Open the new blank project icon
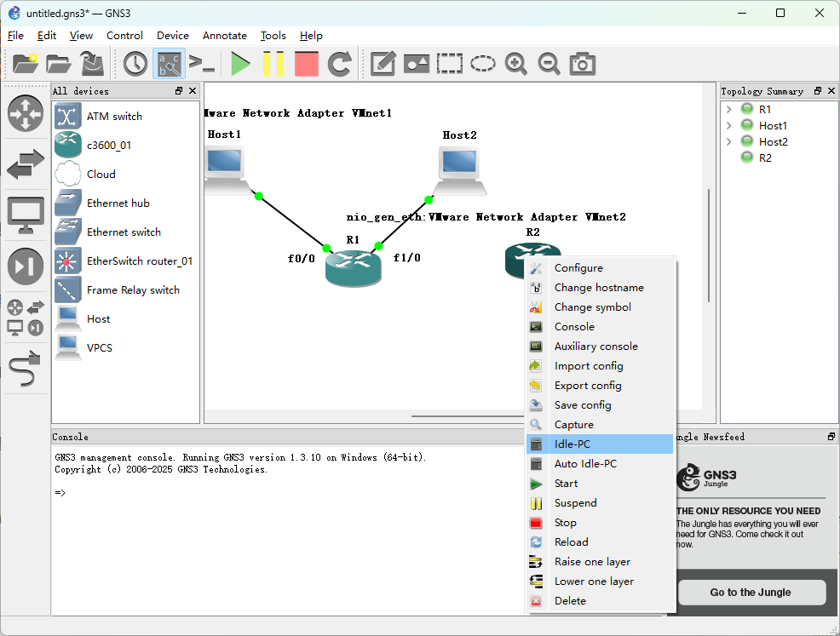Image resolution: width=840 pixels, height=636 pixels. pos(26,64)
